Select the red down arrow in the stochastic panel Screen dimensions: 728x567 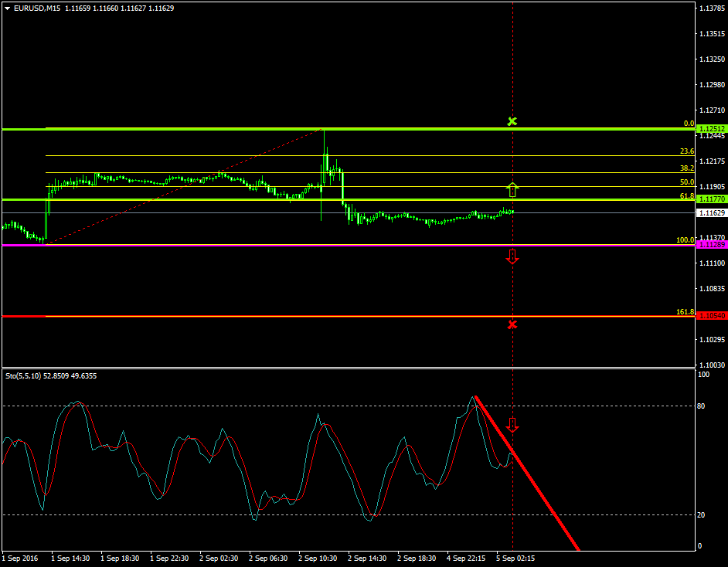[x=512, y=423]
